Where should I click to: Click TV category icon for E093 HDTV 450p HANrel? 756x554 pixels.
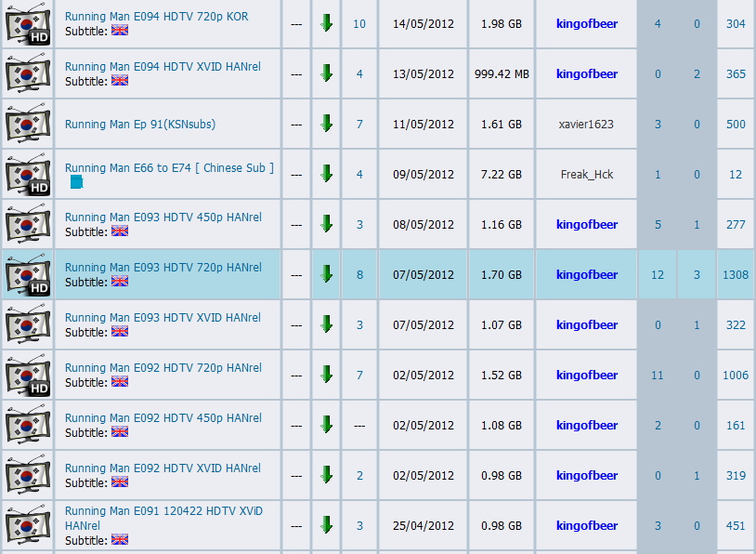pyautogui.click(x=27, y=224)
